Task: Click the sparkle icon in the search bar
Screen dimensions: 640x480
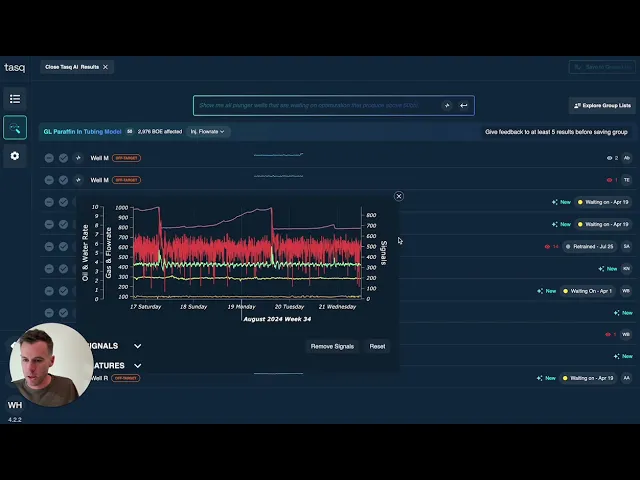Action: click(x=447, y=106)
